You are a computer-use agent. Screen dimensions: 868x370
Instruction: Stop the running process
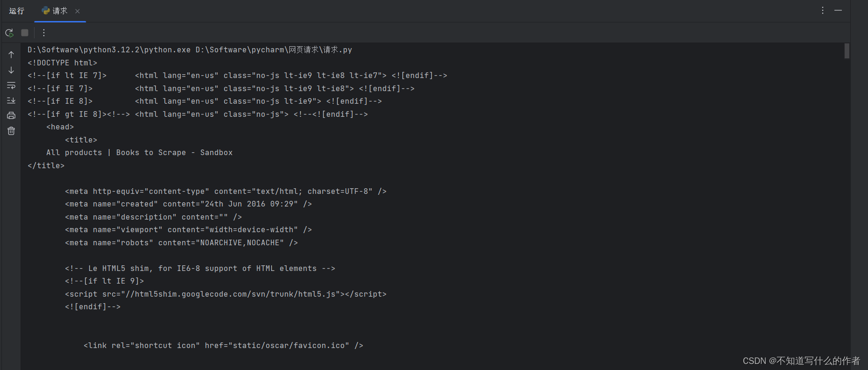(x=25, y=33)
